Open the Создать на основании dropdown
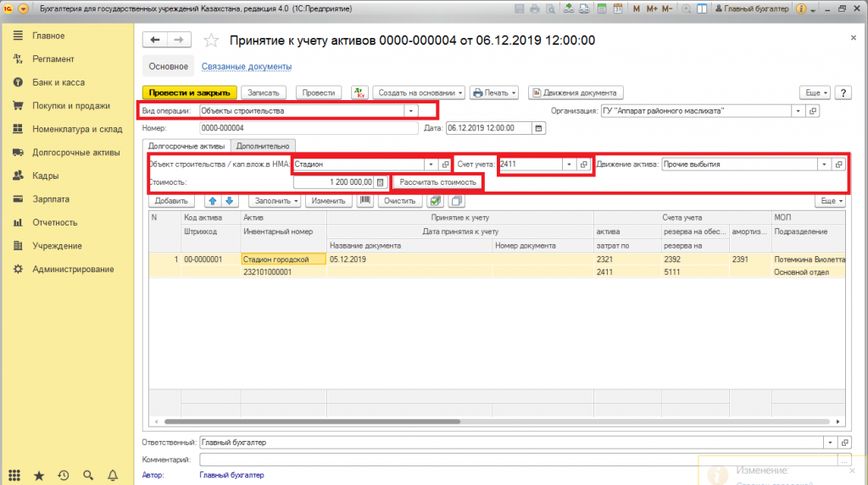This screenshot has width=868, height=485. [x=419, y=92]
